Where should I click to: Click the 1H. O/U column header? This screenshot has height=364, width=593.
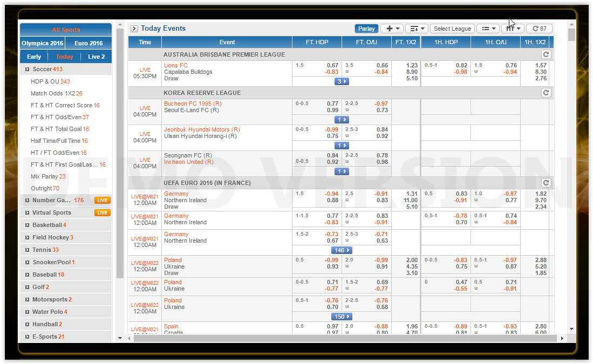[495, 43]
